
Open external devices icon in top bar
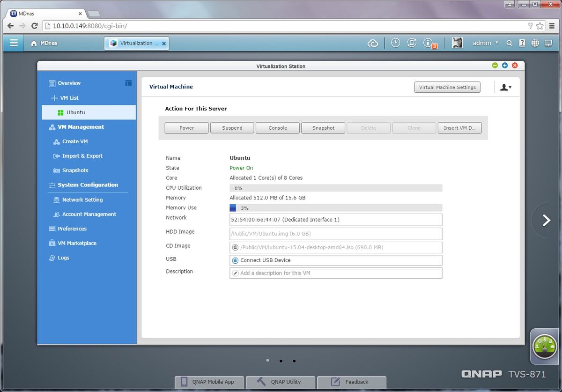point(412,43)
